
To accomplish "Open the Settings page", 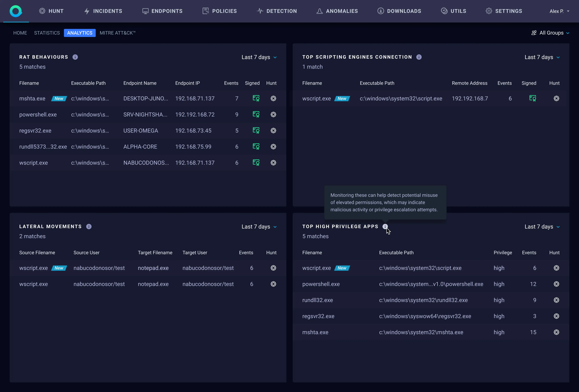I will click(504, 11).
